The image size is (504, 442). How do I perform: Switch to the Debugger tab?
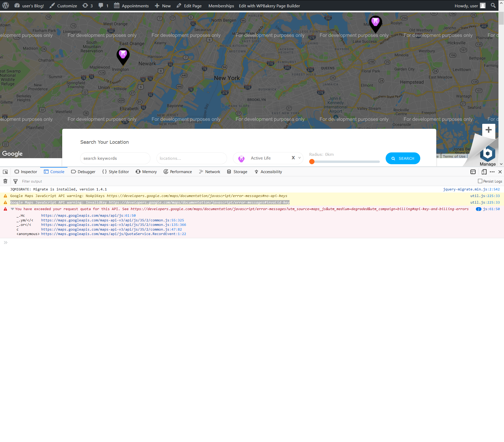(83, 172)
